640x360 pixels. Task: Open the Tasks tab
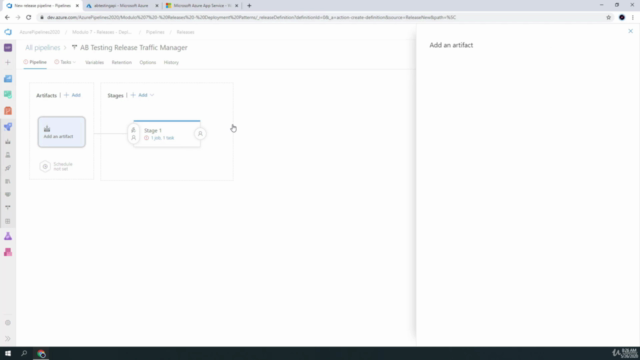click(65, 62)
